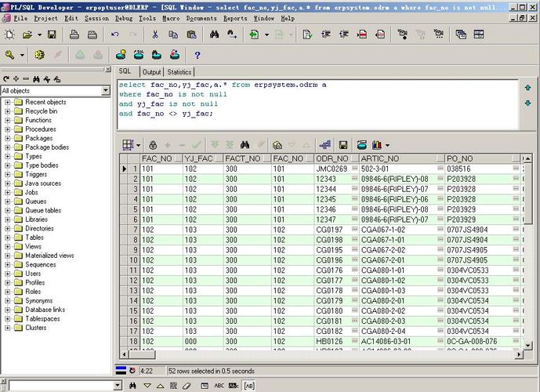Image resolution: width=540 pixels, height=392 pixels.
Task: Click the Help question mark icon
Action: [x=198, y=55]
